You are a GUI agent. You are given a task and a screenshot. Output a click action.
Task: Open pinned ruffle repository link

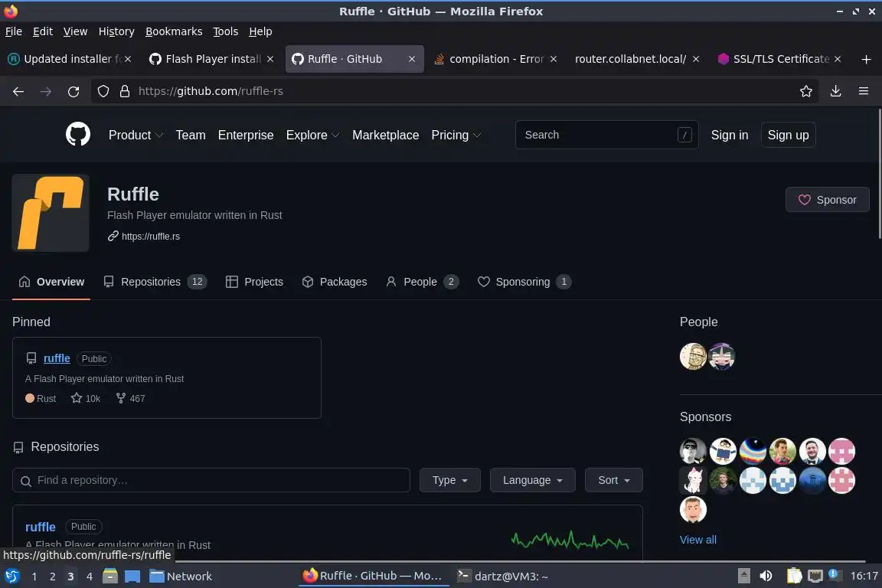57,358
